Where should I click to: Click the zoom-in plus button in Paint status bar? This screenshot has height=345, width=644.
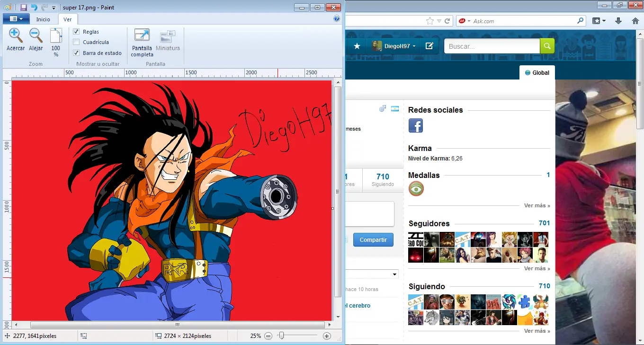point(327,336)
